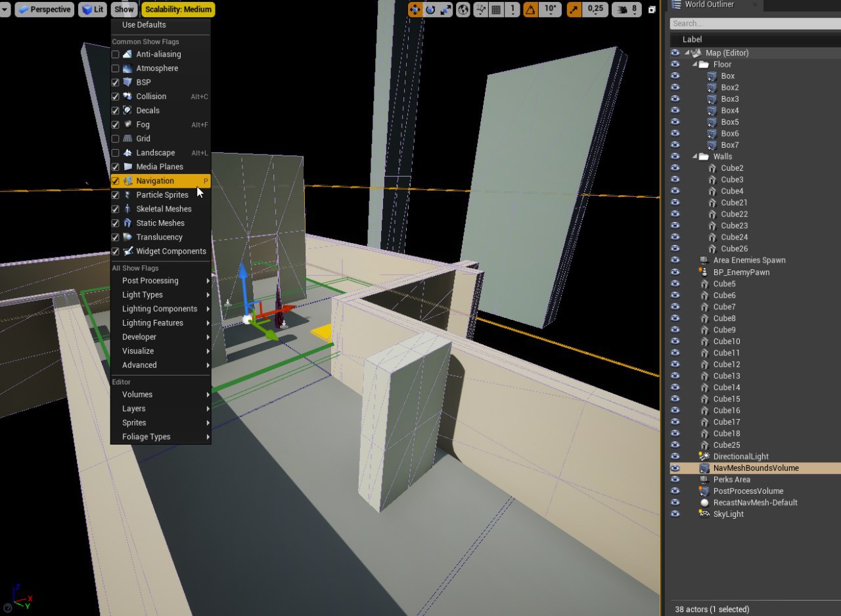The image size is (841, 616).
Task: Expand the Post Processing submenu
Action: [x=160, y=280]
